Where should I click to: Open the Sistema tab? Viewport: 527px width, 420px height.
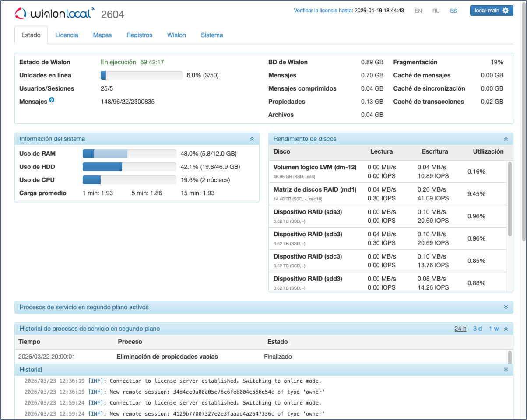coord(212,35)
